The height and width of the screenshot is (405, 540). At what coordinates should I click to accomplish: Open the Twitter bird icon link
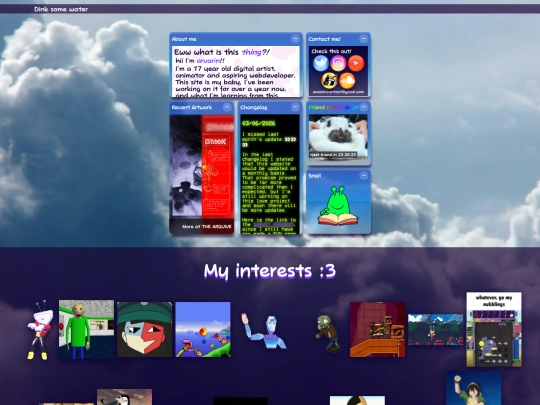[321, 63]
